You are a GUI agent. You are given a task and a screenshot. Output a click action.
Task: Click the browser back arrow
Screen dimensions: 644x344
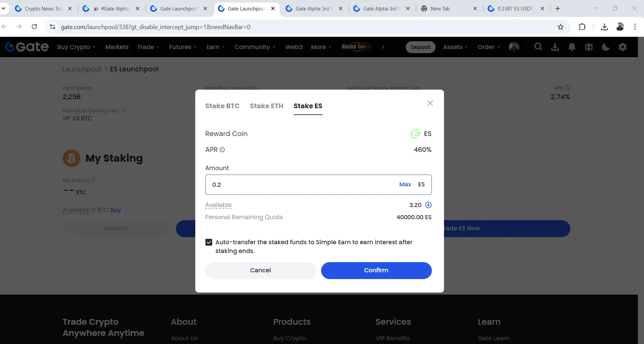[x=4, y=27]
